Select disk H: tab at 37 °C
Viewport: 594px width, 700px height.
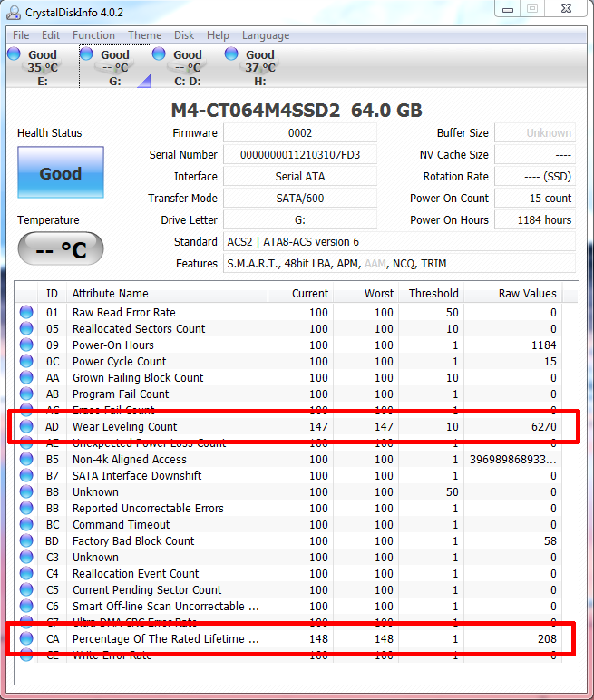[260, 66]
